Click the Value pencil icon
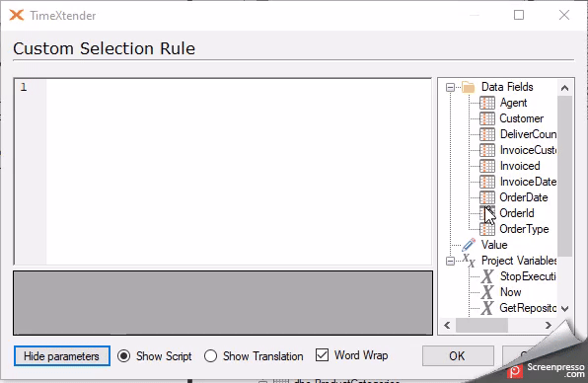Screen dimensions: 588x383 tap(469, 245)
